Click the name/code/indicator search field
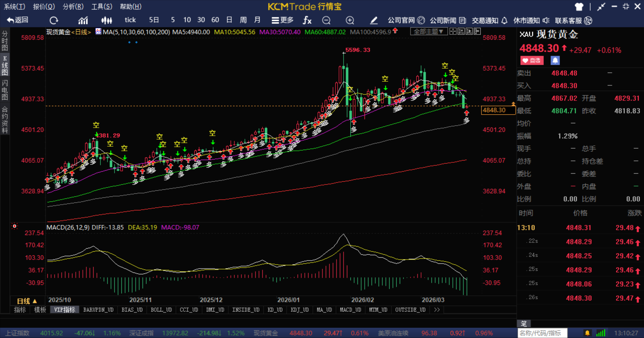The height and width of the screenshot is (338, 644). click(542, 333)
